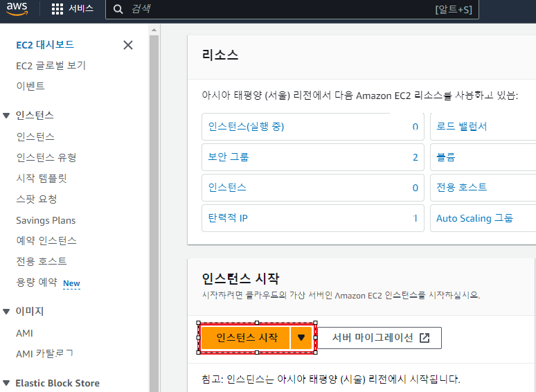
Task: Open 예약 인스턴스 in sidebar
Action: pyautogui.click(x=46, y=240)
